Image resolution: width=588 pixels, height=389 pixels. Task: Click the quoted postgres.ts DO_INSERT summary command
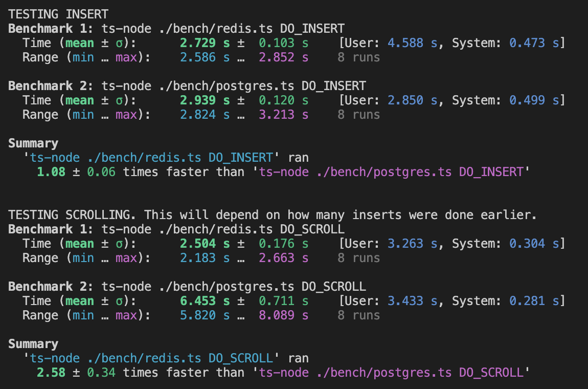point(391,172)
